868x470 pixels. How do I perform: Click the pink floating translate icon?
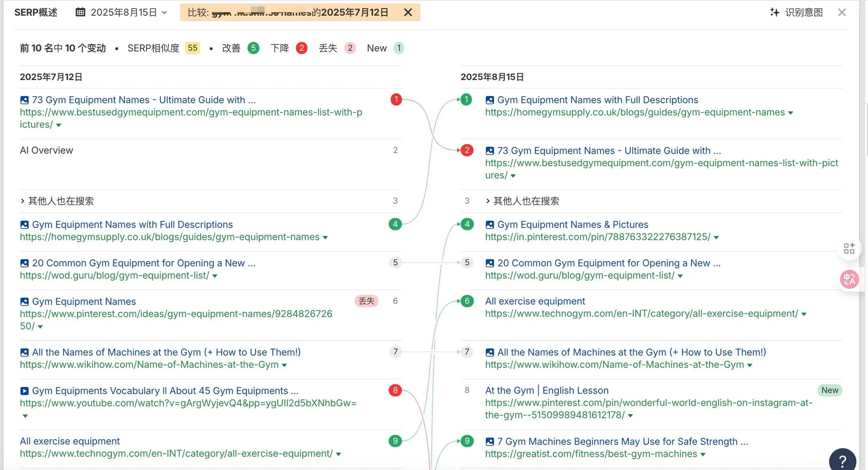[849, 279]
